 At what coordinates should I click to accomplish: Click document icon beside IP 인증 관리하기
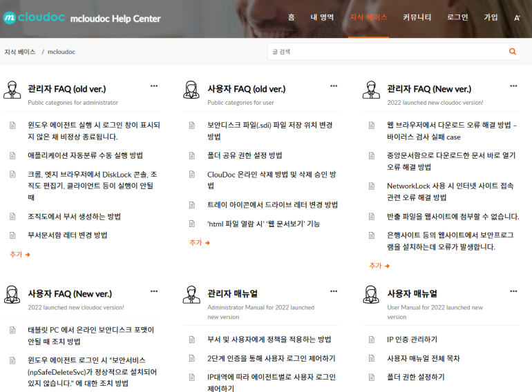pyautogui.click(x=372, y=339)
